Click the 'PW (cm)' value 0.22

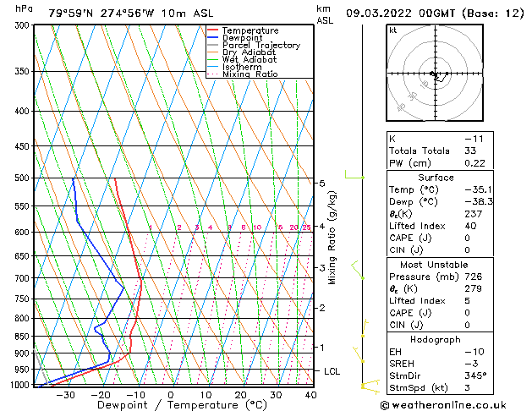tap(474, 163)
